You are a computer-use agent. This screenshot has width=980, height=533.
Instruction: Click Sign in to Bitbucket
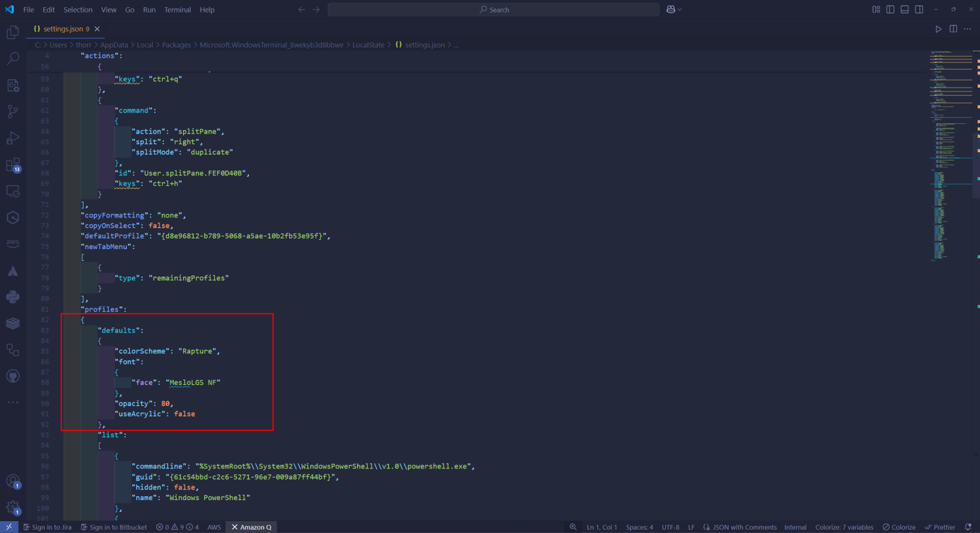click(114, 527)
